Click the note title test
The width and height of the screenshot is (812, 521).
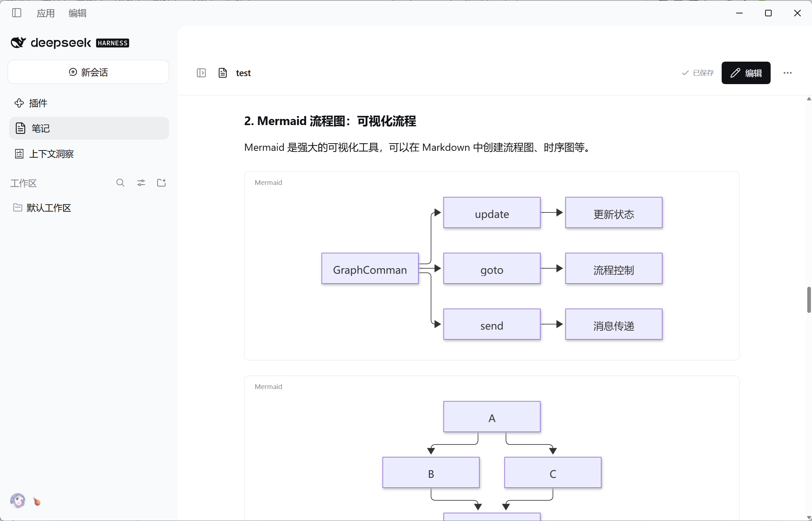243,73
